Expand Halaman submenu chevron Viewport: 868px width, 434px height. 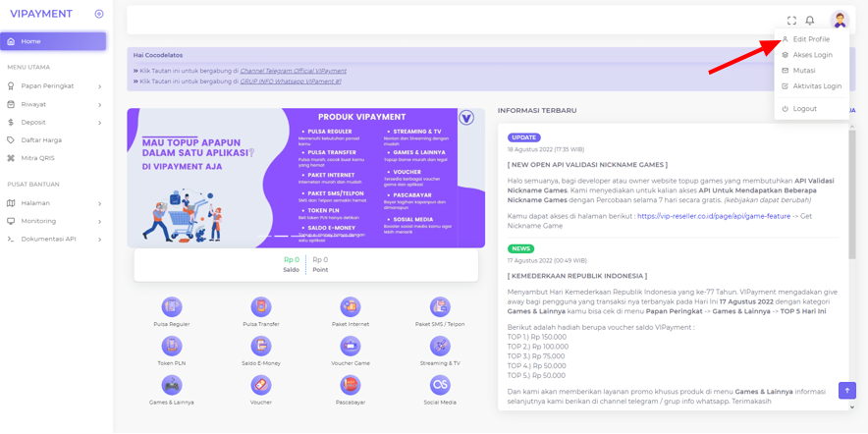pos(99,203)
